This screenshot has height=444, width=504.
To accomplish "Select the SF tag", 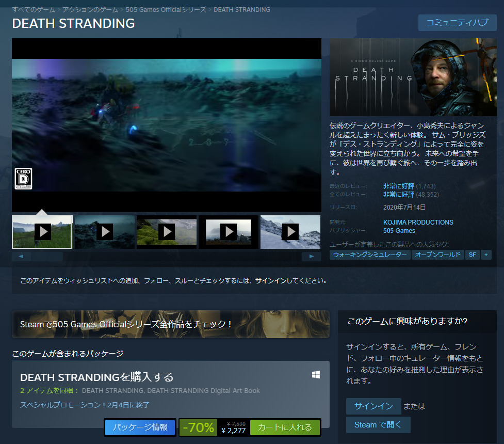I will click(472, 255).
